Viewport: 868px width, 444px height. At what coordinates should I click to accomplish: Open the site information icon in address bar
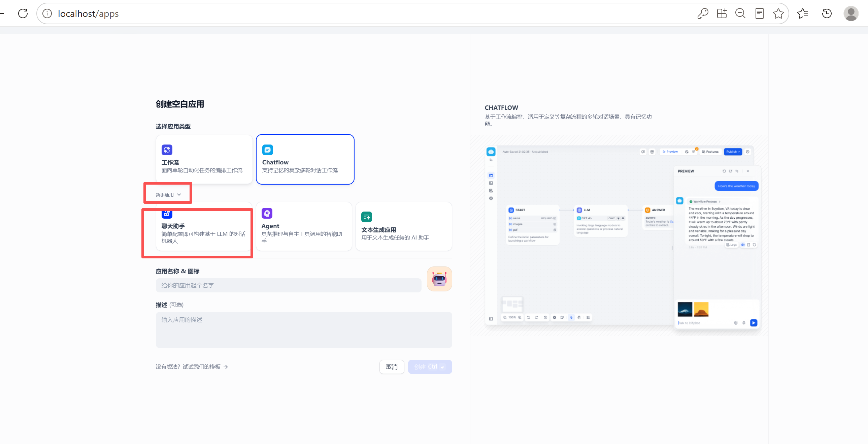tap(47, 13)
